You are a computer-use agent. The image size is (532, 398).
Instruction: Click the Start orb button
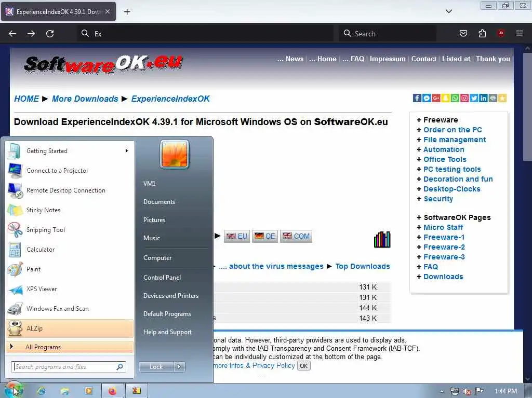pos(14,391)
